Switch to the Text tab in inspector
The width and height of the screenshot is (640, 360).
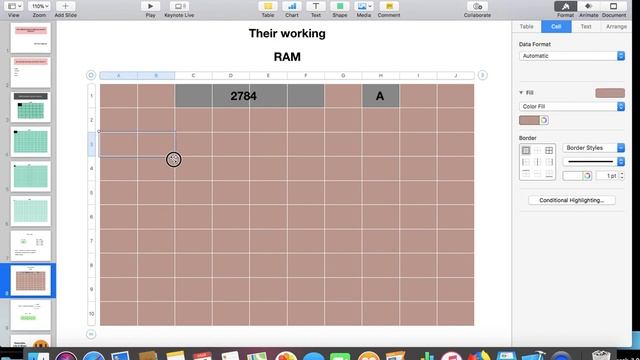pos(586,27)
